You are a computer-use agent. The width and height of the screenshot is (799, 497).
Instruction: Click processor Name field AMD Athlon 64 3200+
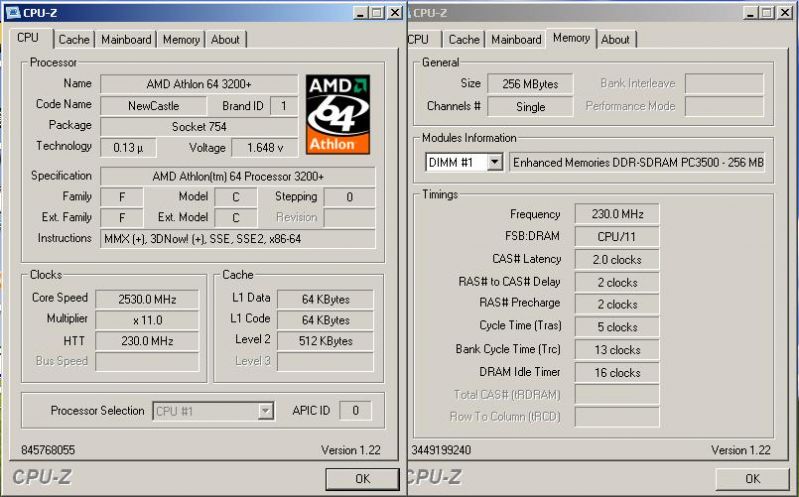pyautogui.click(x=199, y=84)
